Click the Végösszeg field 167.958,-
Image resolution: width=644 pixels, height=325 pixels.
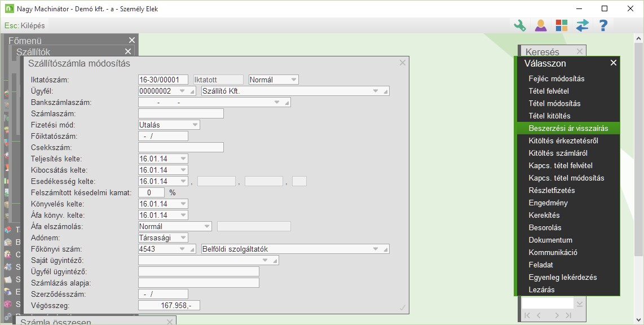(169, 305)
